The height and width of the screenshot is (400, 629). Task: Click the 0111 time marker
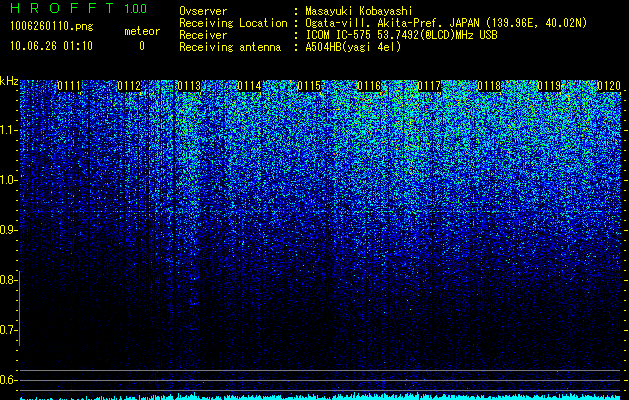69,86
